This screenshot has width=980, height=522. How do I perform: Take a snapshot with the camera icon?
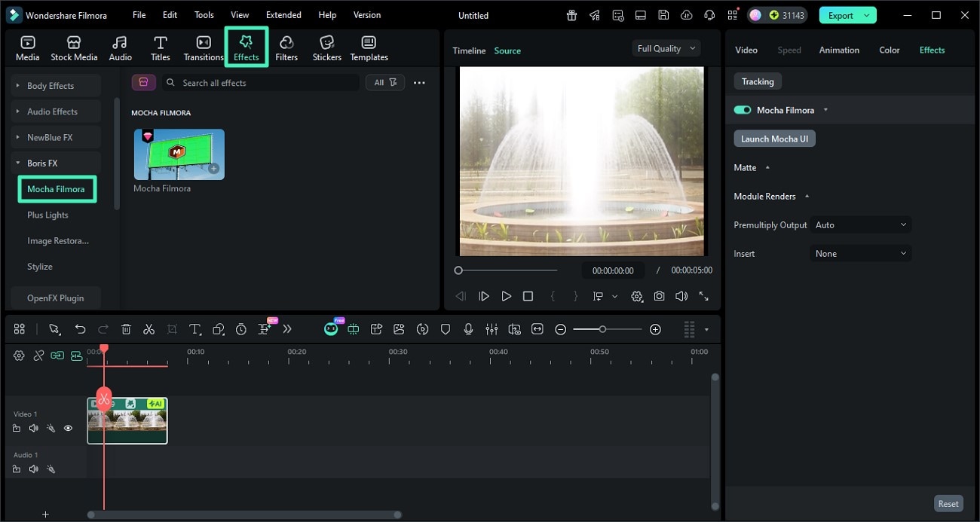click(x=659, y=295)
